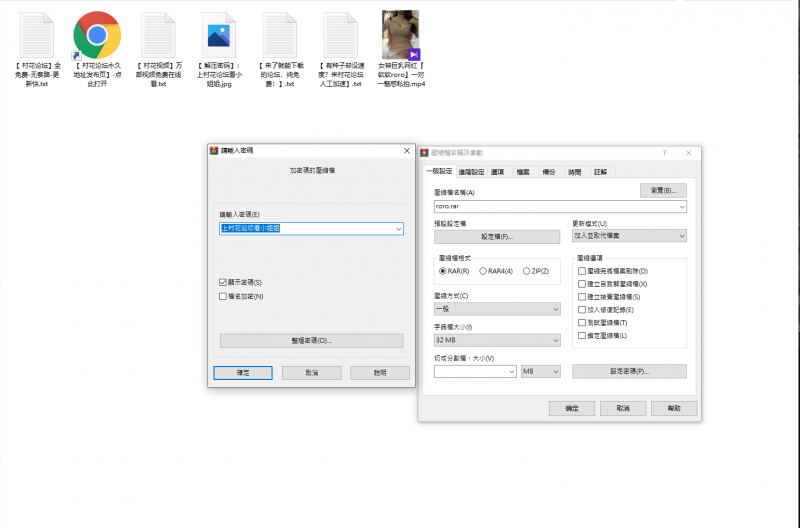800x528 pixels.
Task: Choose the RAR4 format option
Action: pyautogui.click(x=483, y=271)
